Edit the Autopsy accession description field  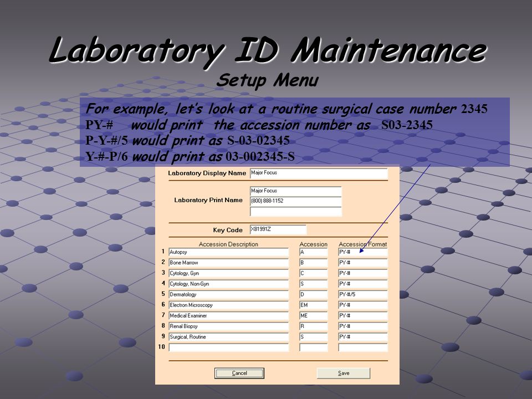pyautogui.click(x=228, y=252)
